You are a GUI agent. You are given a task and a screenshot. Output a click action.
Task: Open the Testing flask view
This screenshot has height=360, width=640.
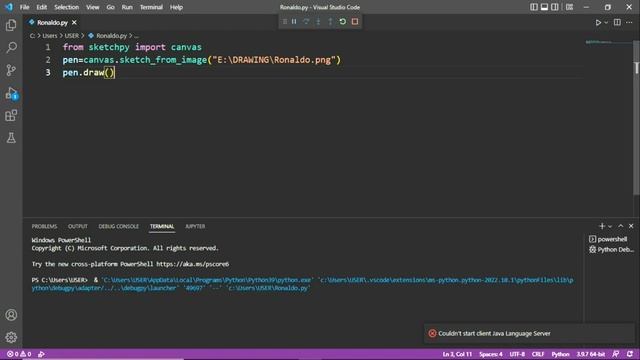tap(11, 138)
